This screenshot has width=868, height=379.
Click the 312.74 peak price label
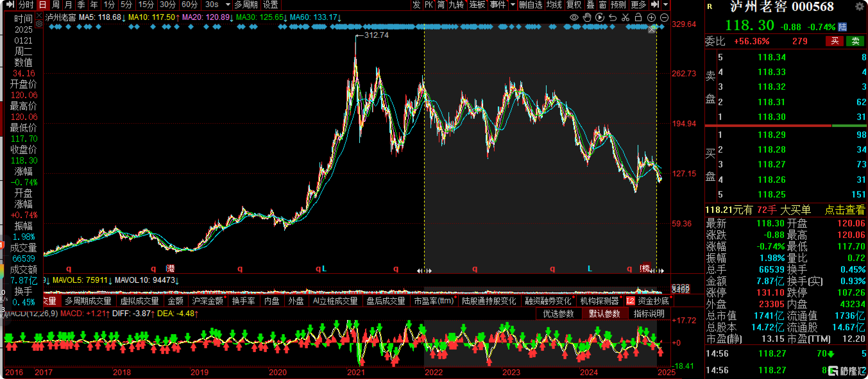pos(376,35)
